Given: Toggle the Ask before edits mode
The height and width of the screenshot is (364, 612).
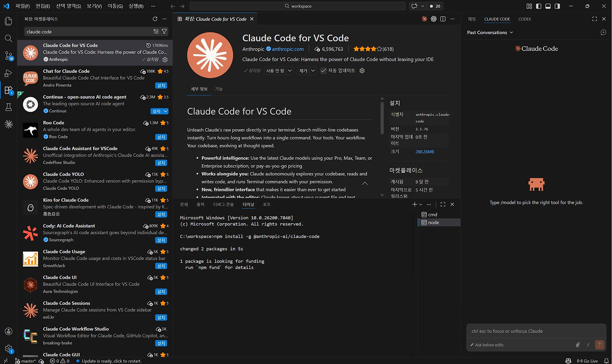Looking at the screenshot, I should tap(487, 345).
